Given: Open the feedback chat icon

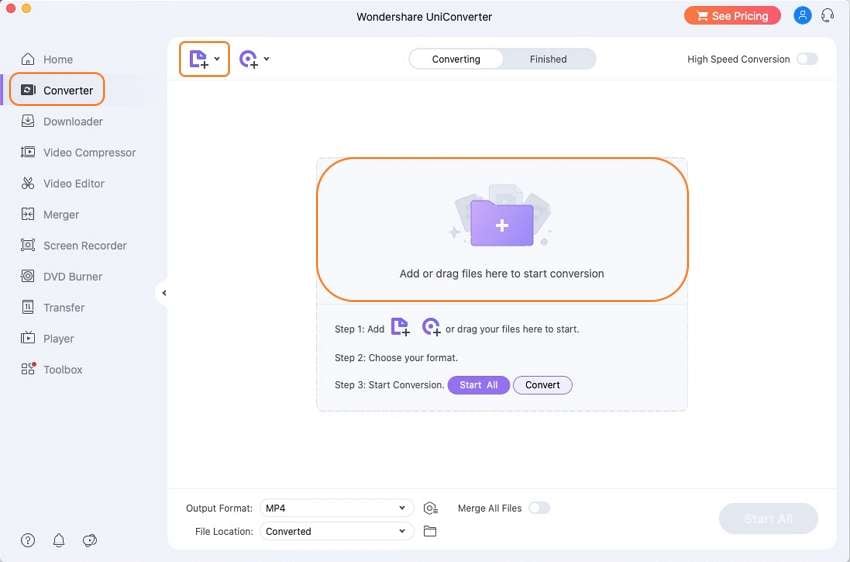Looking at the screenshot, I should point(90,540).
